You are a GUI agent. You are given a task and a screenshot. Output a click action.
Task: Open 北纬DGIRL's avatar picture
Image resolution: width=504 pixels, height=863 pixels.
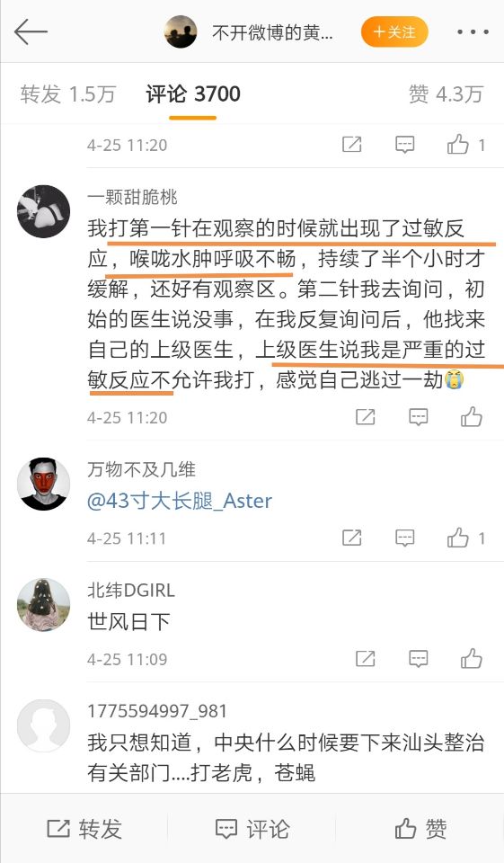point(43,605)
